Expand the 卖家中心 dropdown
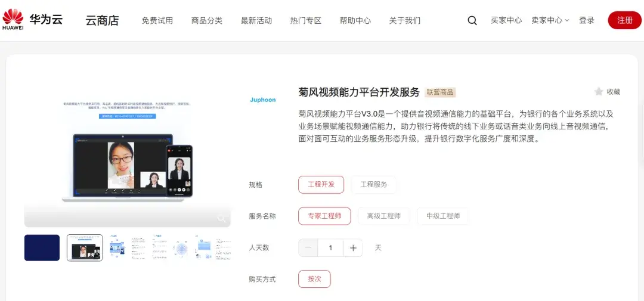Viewport: 644px width, 301px height. click(x=550, y=20)
